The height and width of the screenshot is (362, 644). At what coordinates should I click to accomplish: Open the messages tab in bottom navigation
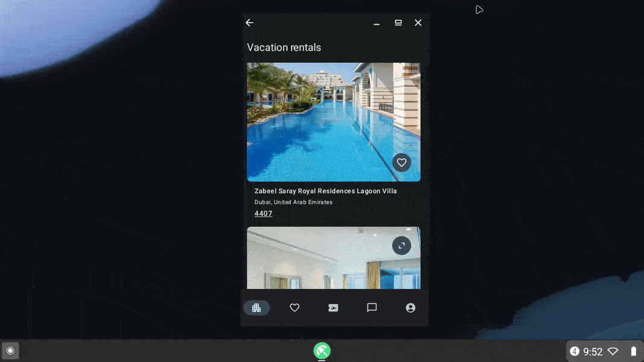coord(372,308)
